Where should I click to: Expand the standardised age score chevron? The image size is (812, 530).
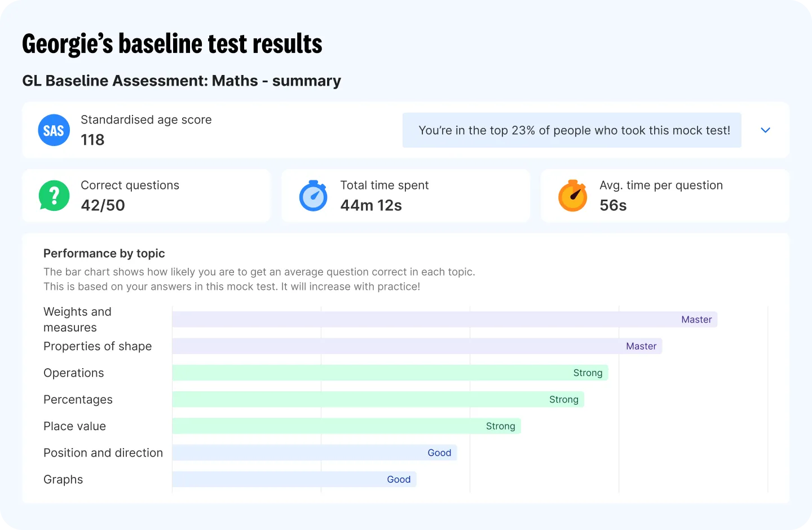(x=765, y=130)
